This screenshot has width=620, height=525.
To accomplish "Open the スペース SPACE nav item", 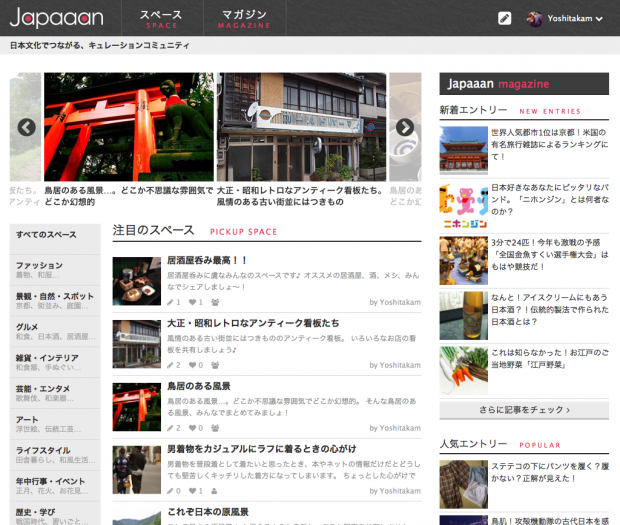I will tap(161, 19).
